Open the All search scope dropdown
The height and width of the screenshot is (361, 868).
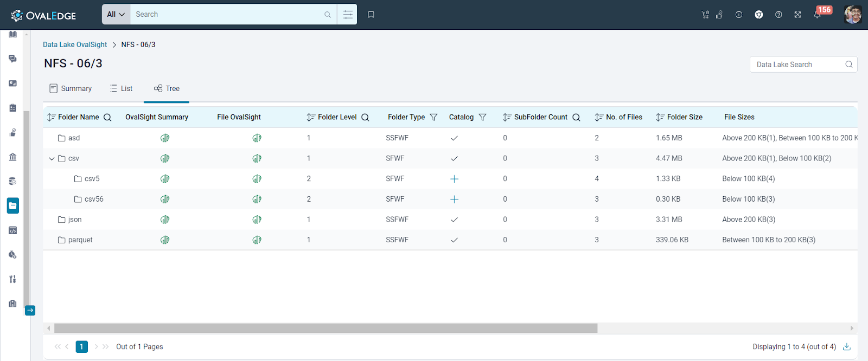tap(116, 15)
